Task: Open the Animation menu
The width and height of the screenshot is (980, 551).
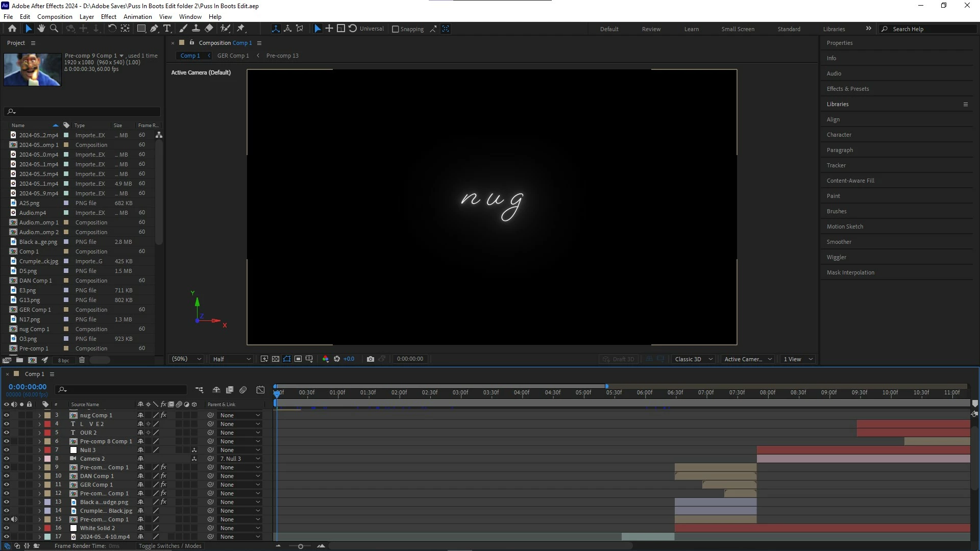Action: tap(137, 16)
